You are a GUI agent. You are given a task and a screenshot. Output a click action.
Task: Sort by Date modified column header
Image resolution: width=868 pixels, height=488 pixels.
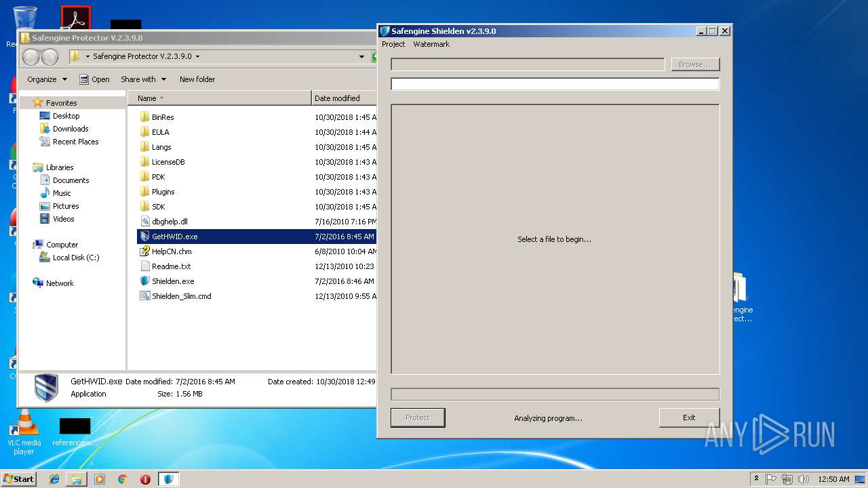click(344, 98)
